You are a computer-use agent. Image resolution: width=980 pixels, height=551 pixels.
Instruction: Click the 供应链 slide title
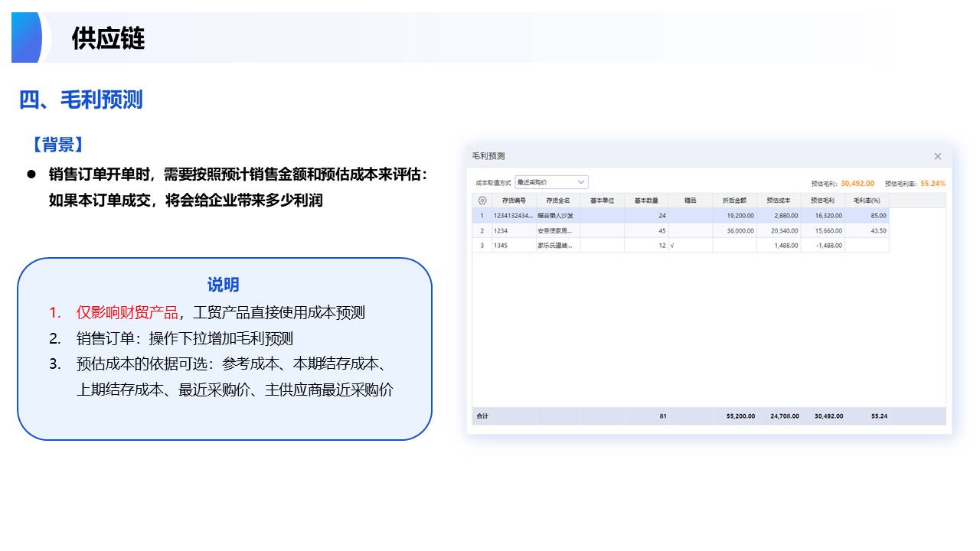(x=108, y=38)
